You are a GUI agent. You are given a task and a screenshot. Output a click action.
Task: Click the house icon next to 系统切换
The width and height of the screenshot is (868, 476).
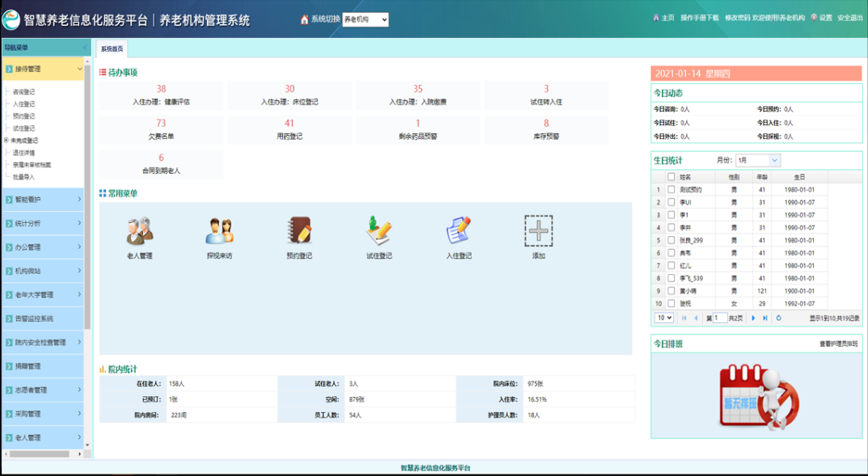click(304, 19)
